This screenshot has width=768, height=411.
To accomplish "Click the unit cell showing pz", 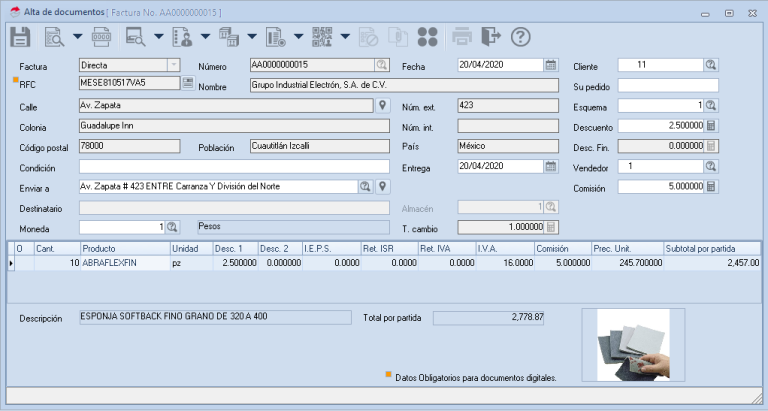I will click(192, 263).
